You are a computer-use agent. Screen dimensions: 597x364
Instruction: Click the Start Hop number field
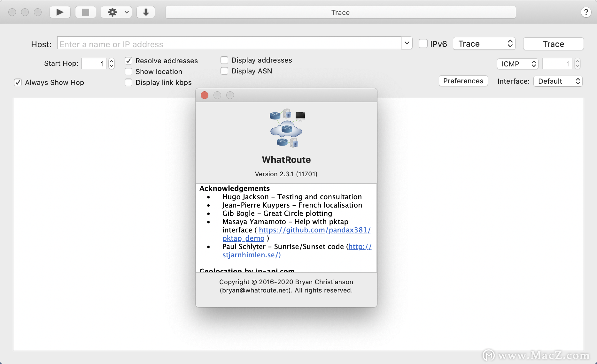tap(94, 64)
